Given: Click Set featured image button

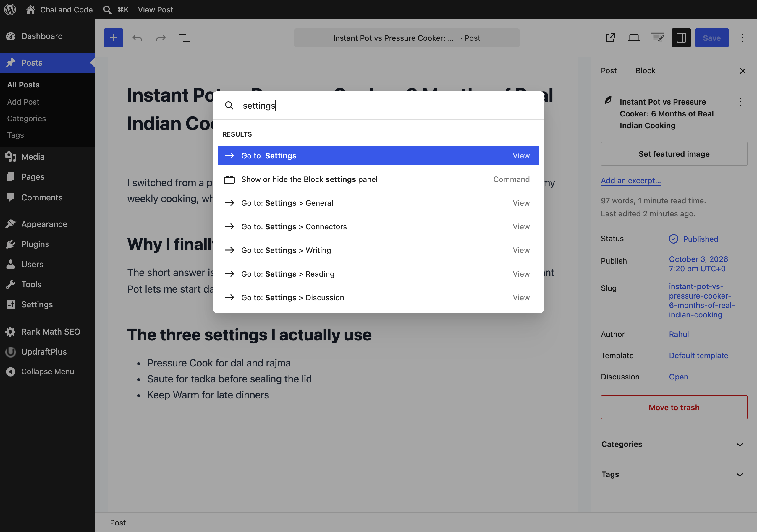Looking at the screenshot, I should pyautogui.click(x=674, y=154).
